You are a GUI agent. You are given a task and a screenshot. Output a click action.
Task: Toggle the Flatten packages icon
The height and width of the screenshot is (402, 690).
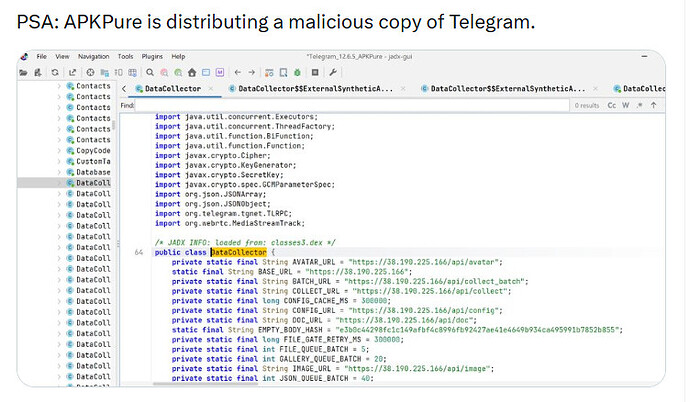pos(105,73)
